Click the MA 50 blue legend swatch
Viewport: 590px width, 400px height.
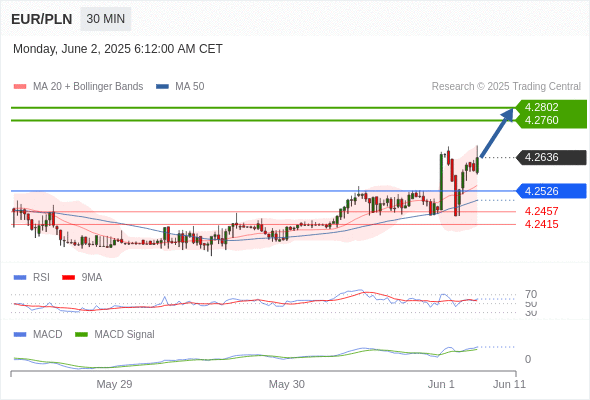tap(163, 87)
